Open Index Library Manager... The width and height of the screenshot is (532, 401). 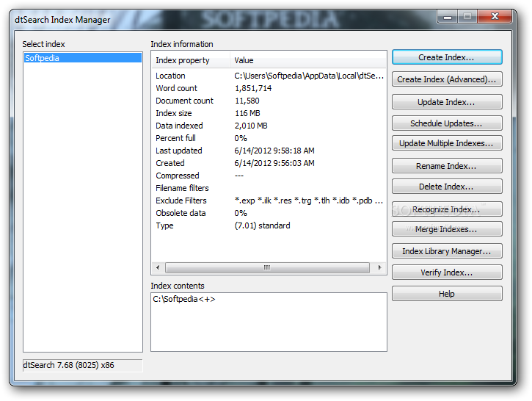[447, 251]
